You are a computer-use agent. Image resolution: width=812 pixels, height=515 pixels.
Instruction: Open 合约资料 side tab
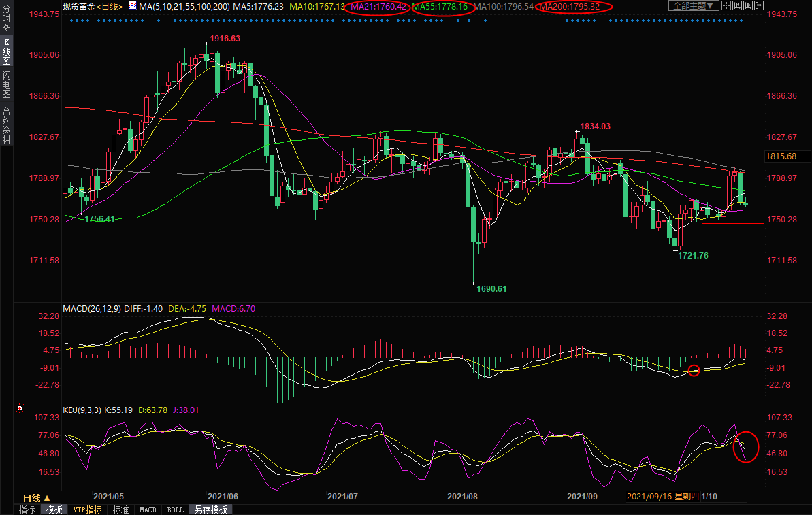(6, 125)
